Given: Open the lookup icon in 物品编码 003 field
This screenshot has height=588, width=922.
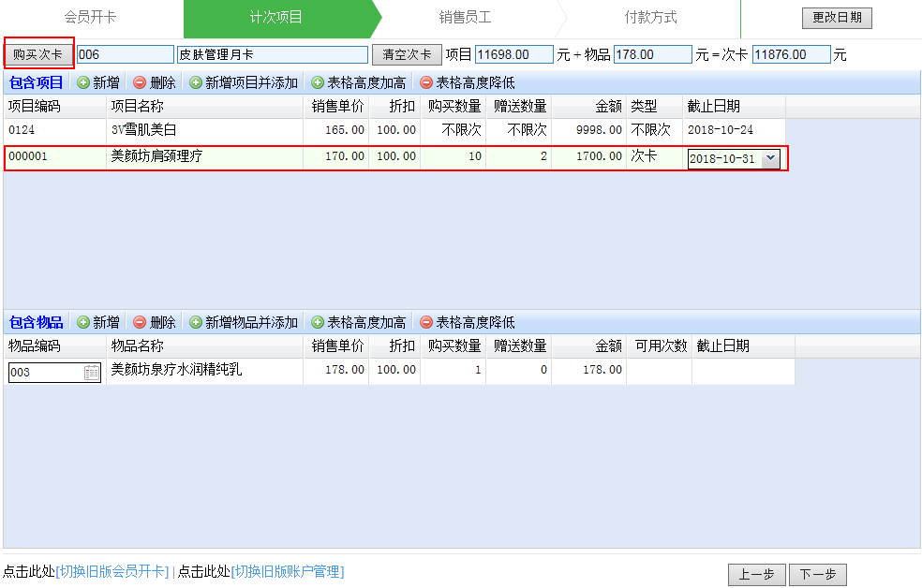Looking at the screenshot, I should (92, 373).
